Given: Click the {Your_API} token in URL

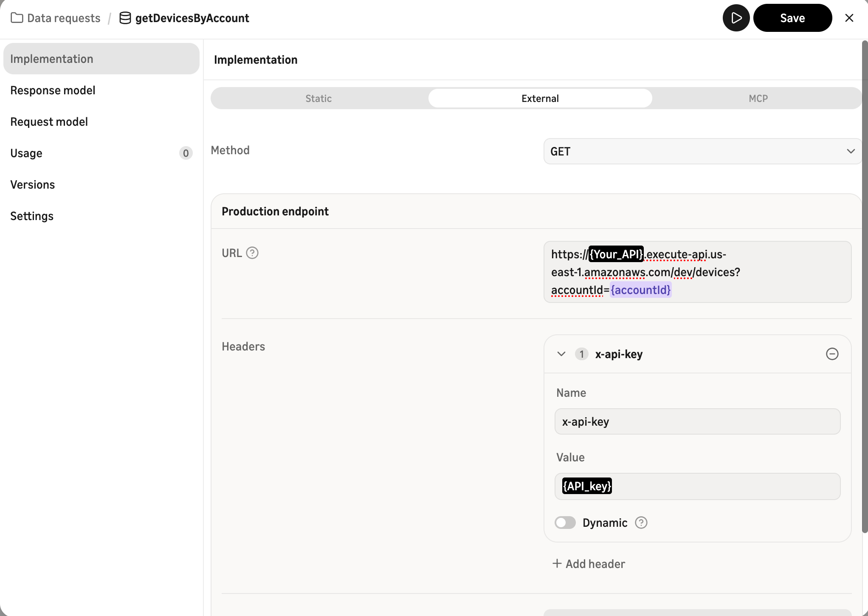Looking at the screenshot, I should pyautogui.click(x=616, y=254).
